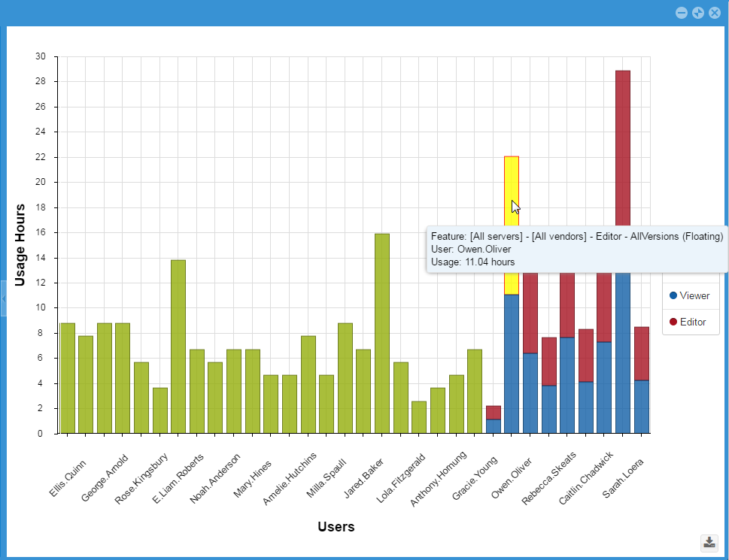This screenshot has height=560, width=729.
Task: Click the download chart icon
Action: point(709,542)
